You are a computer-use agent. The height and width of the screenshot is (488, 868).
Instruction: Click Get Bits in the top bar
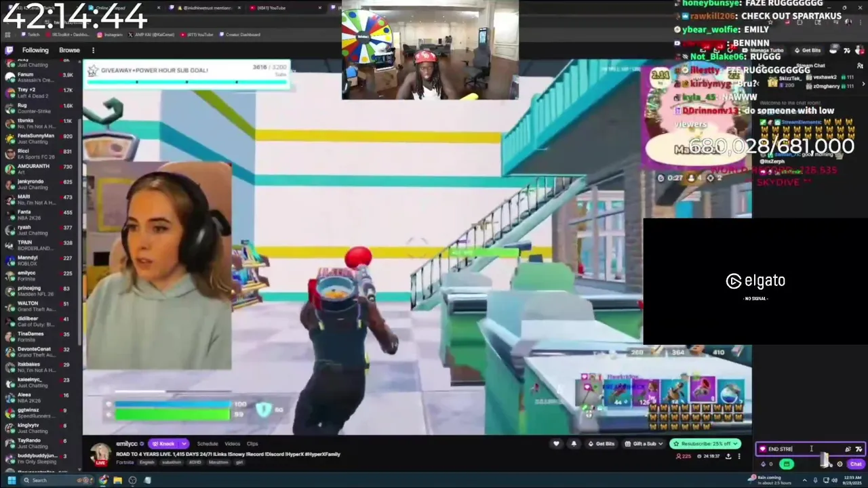tap(808, 51)
